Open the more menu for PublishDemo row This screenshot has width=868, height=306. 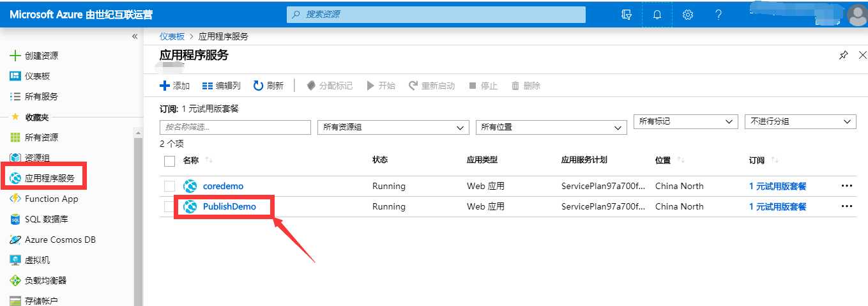pos(847,206)
